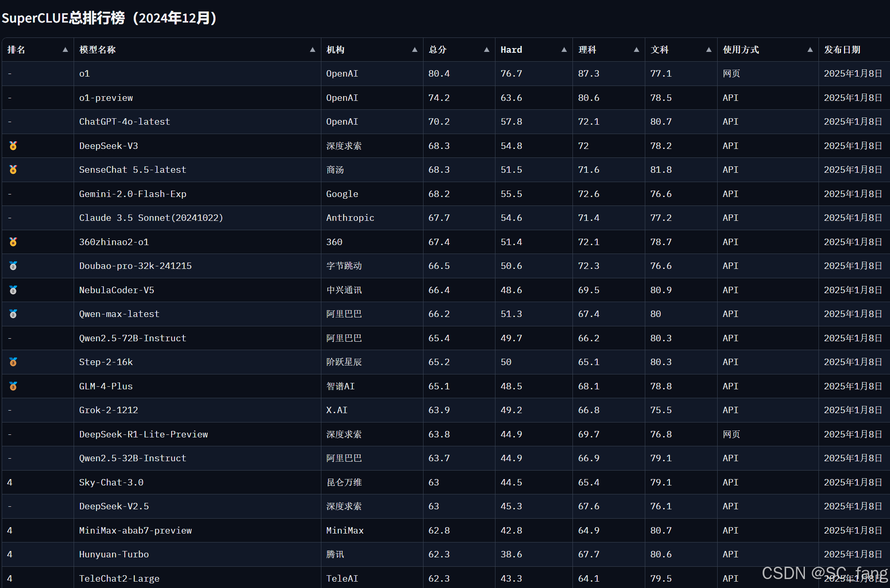Click the gold medal icon beside DeepSeek-V3
The height and width of the screenshot is (588, 890).
click(x=13, y=146)
